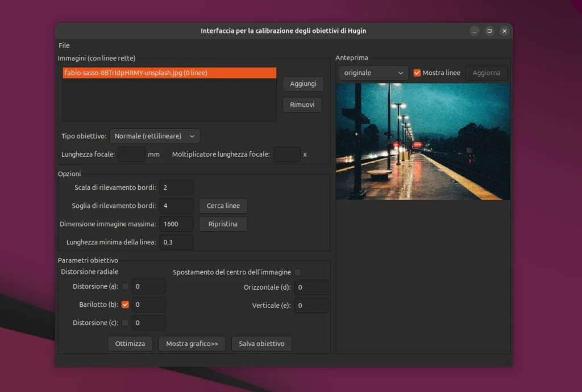Click the Salva obiettivo button
The height and width of the screenshot is (392, 582).
[261, 343]
